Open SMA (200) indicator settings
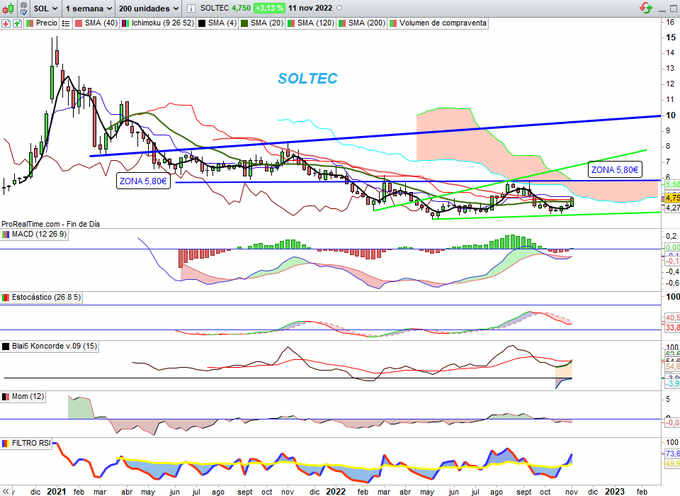Image resolution: width=680 pixels, height=496 pixels. click(x=366, y=23)
